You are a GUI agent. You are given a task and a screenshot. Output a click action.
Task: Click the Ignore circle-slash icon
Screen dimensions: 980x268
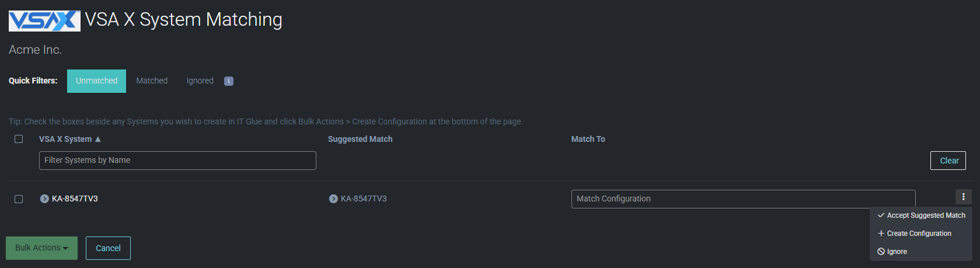coord(881,252)
